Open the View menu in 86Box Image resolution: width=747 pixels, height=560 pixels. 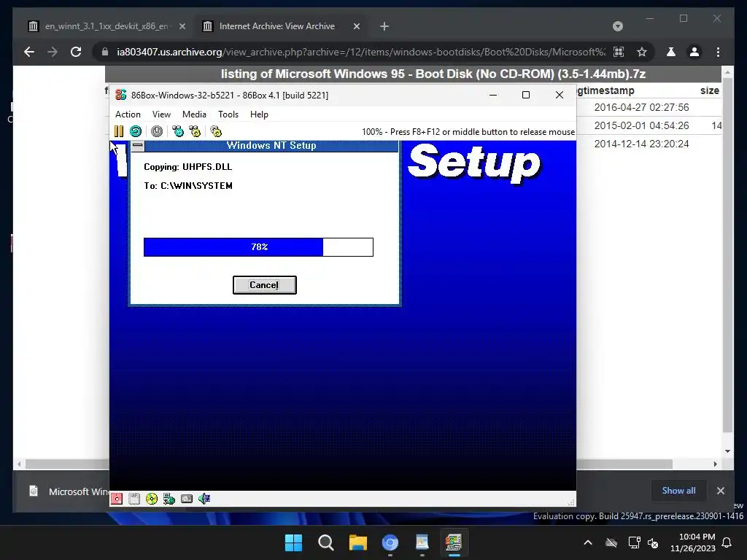click(161, 114)
